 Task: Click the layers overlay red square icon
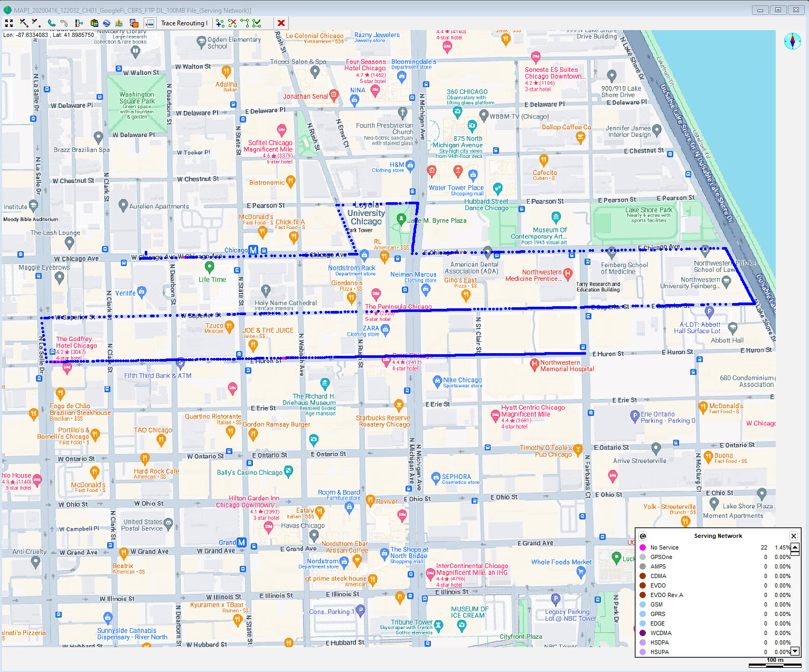click(x=134, y=23)
